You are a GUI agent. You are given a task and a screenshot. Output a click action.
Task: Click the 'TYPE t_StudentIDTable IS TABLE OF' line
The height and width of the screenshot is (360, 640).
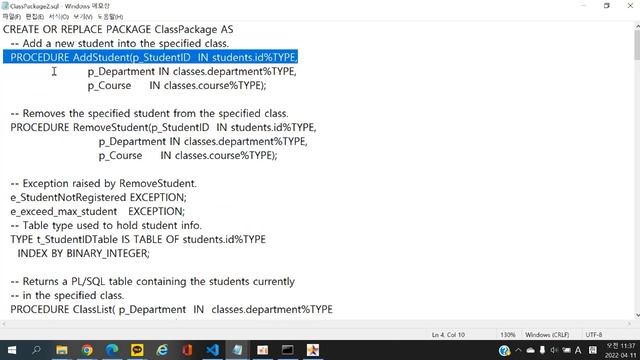138,239
